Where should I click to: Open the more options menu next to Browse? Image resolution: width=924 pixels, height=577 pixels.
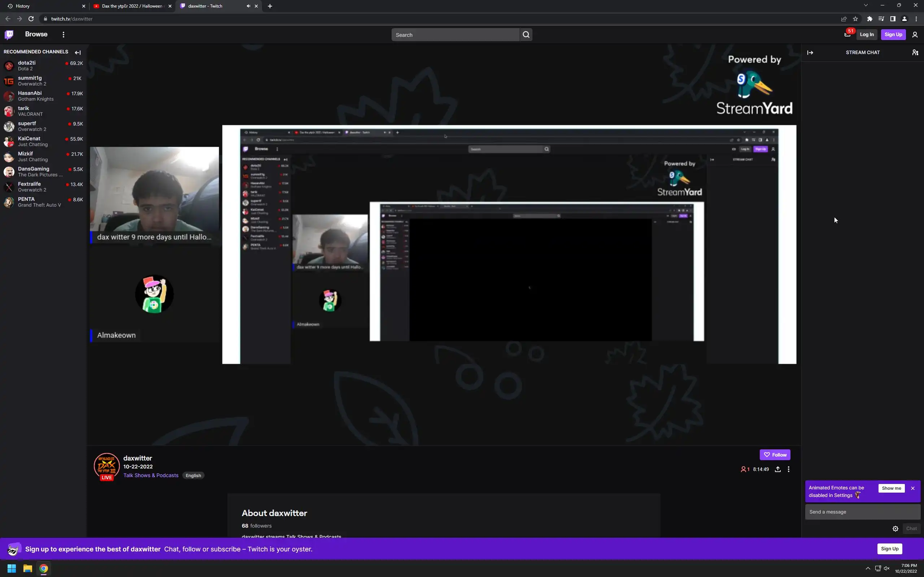[64, 35]
